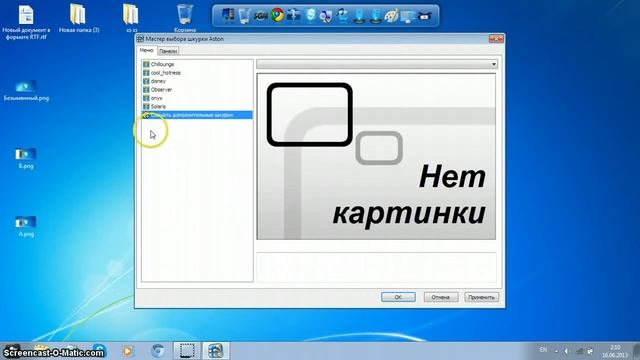Open the Новая папка (3) desktop folder
The height and width of the screenshot is (360, 640).
click(x=79, y=19)
